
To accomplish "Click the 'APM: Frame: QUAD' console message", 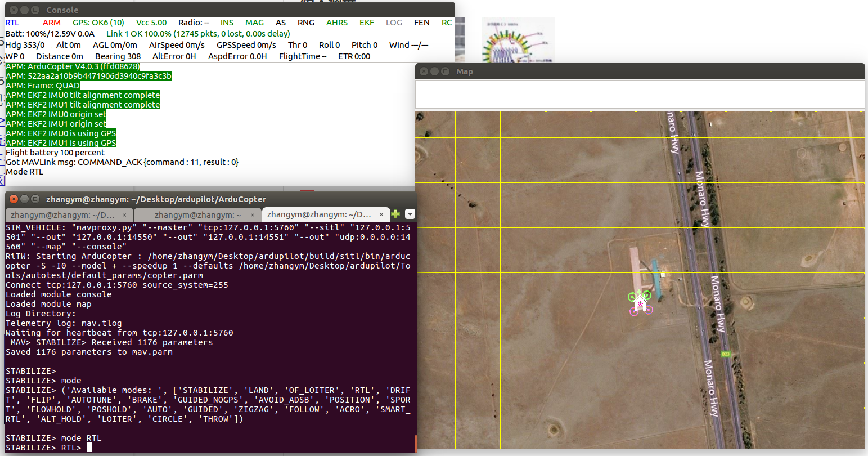I will point(43,86).
